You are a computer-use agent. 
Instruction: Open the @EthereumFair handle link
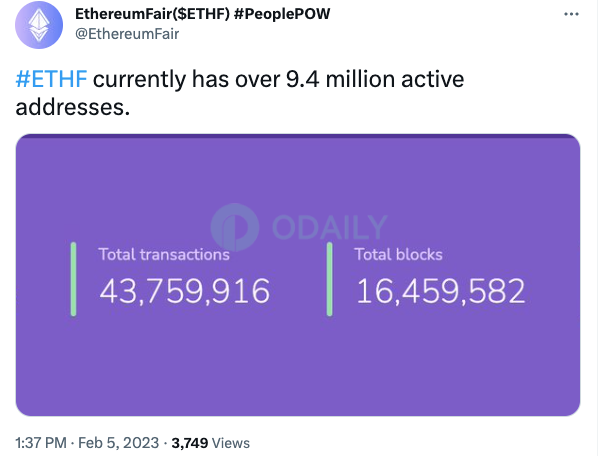click(127, 34)
